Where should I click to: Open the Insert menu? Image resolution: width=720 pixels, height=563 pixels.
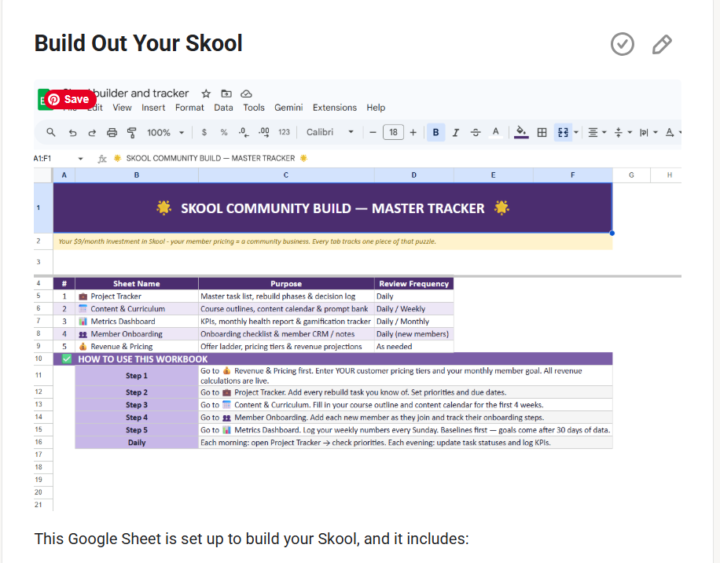coord(153,107)
